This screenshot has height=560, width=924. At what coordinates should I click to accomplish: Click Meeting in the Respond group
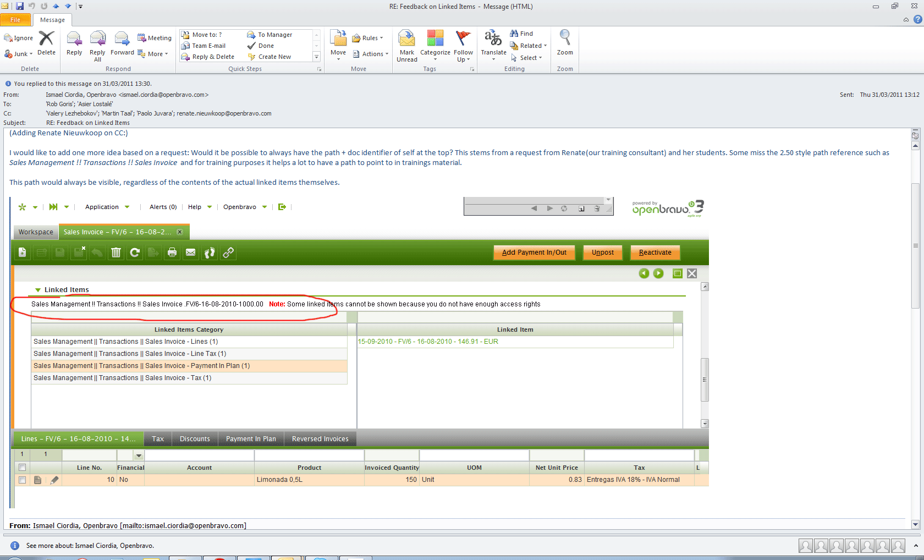[x=155, y=38]
